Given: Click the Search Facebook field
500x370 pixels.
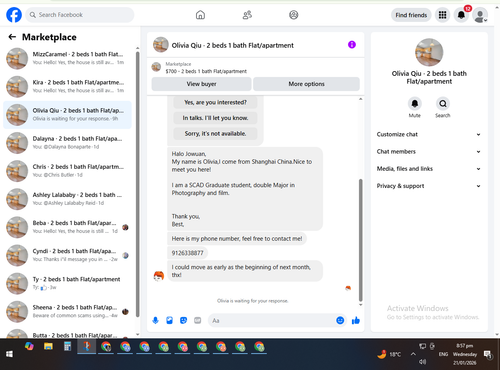Looking at the screenshot, I should (80, 15).
